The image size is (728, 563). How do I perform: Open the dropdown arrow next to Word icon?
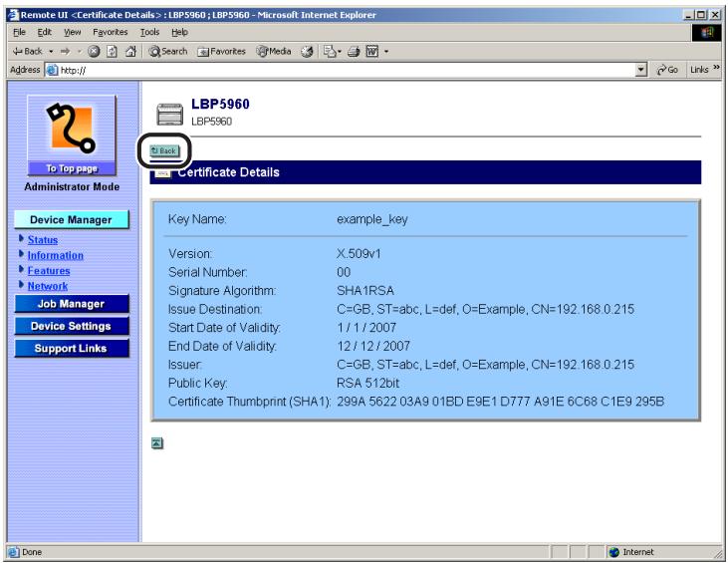click(x=386, y=51)
